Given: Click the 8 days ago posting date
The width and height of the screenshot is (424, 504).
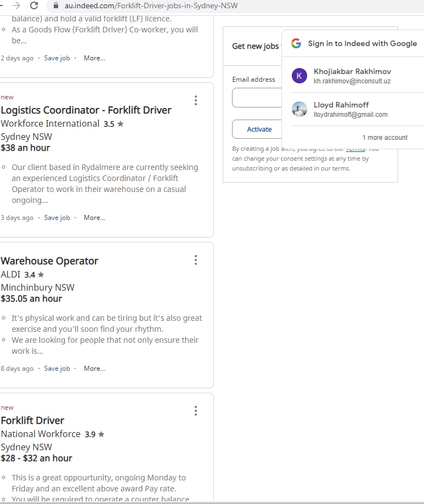Looking at the screenshot, I should click(x=17, y=369).
